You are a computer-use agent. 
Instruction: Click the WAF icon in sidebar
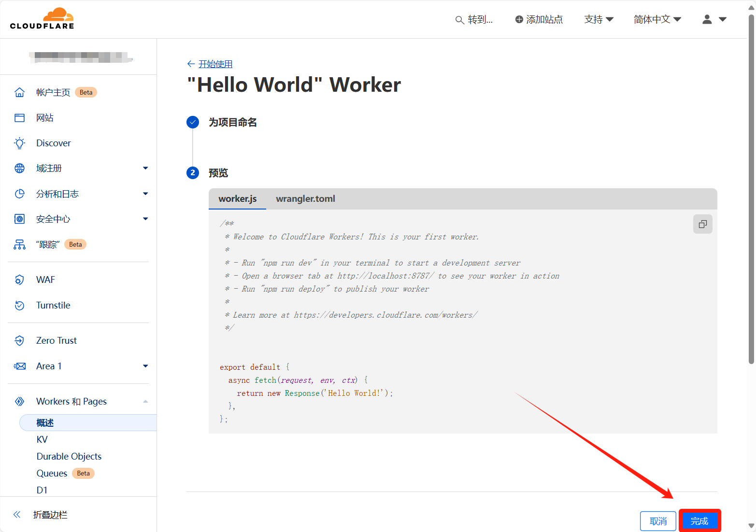[x=19, y=280]
